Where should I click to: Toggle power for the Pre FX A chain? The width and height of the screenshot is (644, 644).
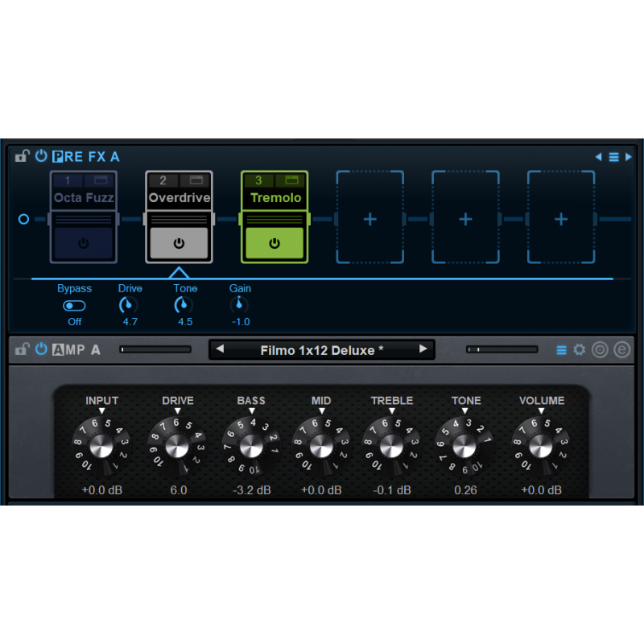pyautogui.click(x=40, y=156)
